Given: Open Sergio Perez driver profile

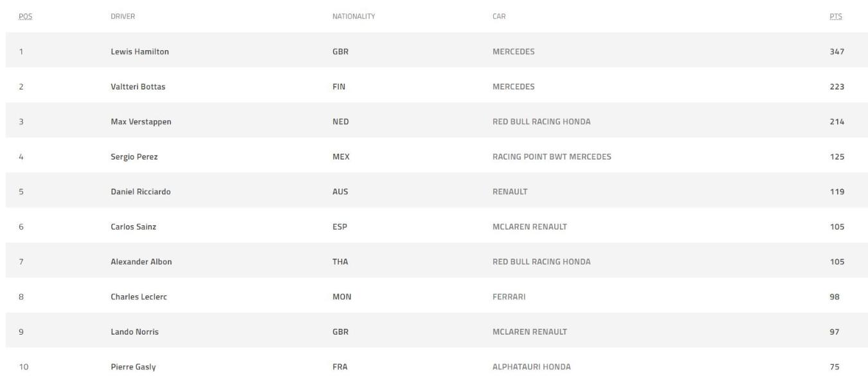Looking at the screenshot, I should click(134, 156).
